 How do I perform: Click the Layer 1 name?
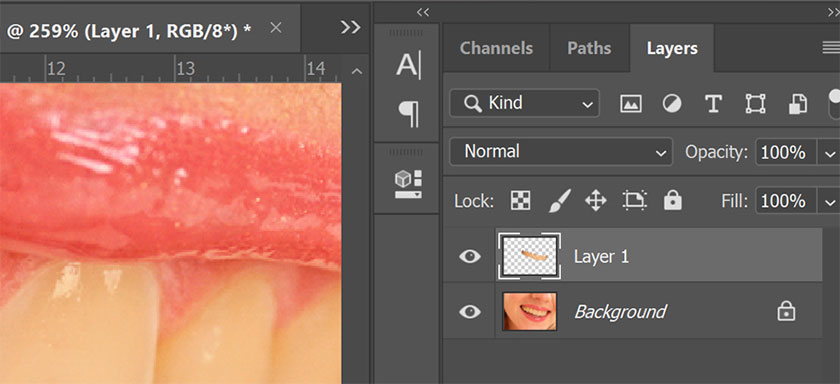601,257
